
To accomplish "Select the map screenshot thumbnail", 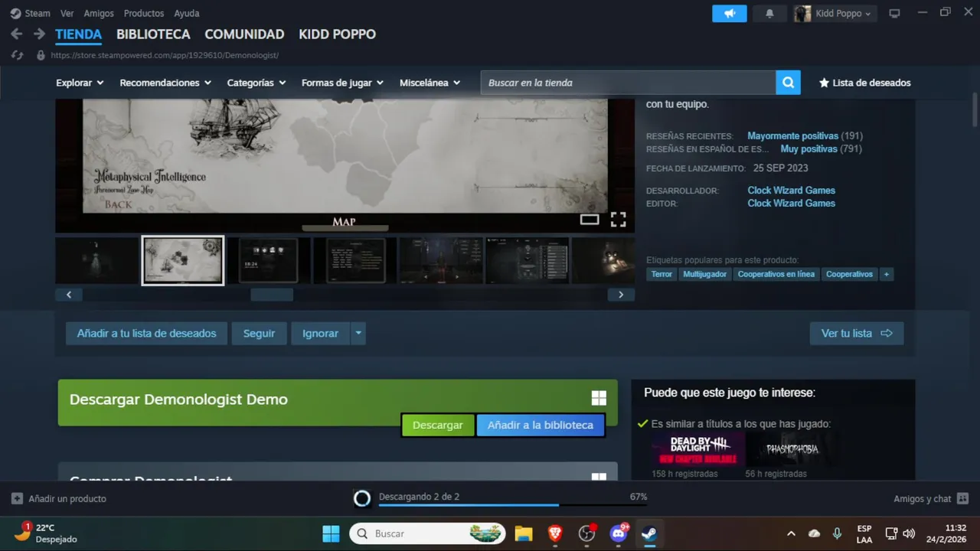I will click(x=183, y=260).
